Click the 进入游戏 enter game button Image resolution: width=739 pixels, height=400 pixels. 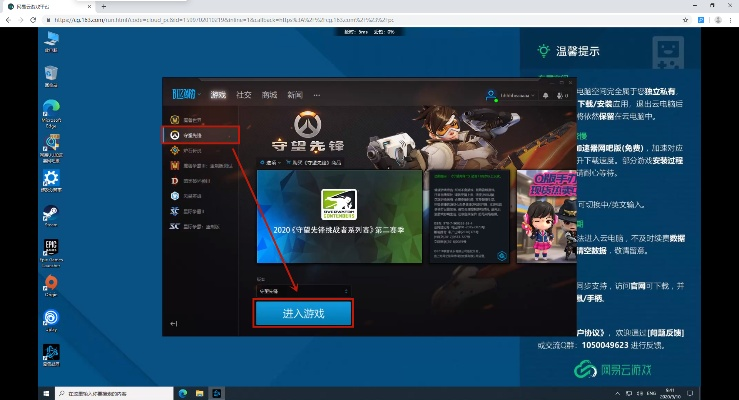tap(303, 314)
